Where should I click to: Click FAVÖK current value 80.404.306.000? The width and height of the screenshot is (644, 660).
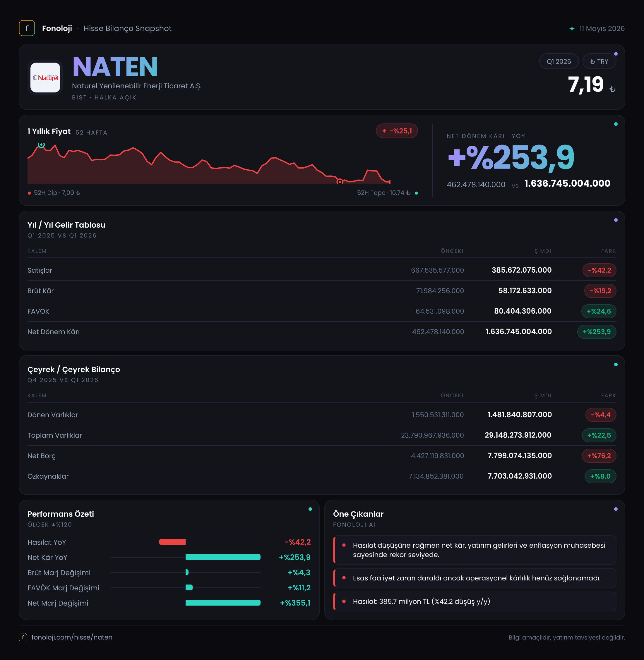523,311
